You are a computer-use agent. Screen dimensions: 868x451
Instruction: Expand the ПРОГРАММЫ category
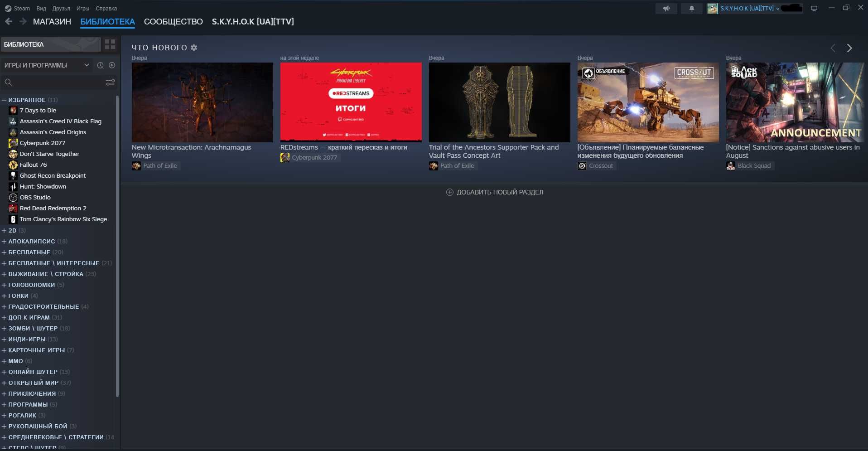click(4, 404)
